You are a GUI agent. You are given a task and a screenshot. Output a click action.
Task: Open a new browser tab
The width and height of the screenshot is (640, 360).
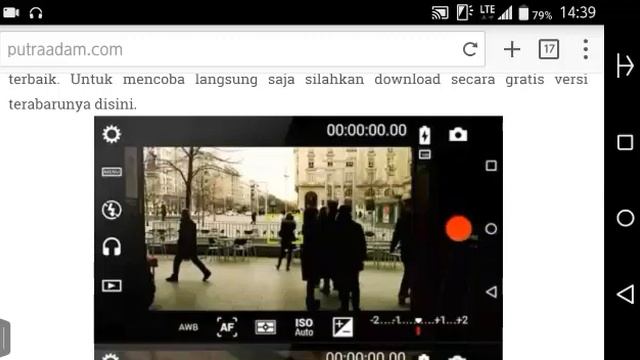click(x=512, y=49)
